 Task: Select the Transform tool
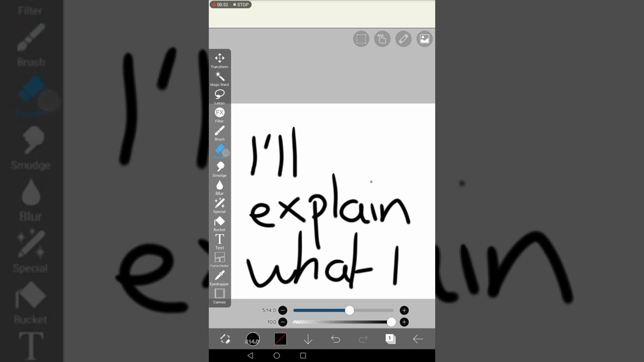(x=219, y=60)
